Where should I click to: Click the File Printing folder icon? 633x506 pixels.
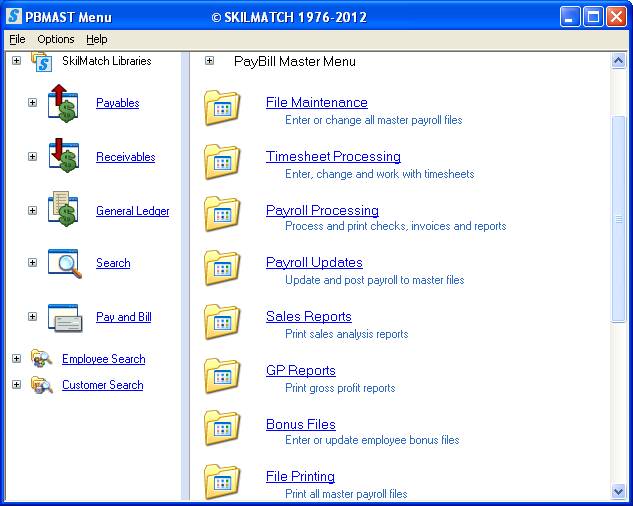tap(222, 481)
